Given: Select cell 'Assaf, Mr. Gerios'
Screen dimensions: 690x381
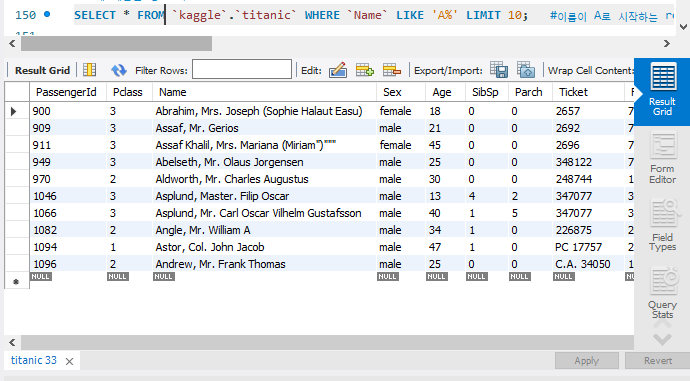Looking at the screenshot, I should 264,128.
